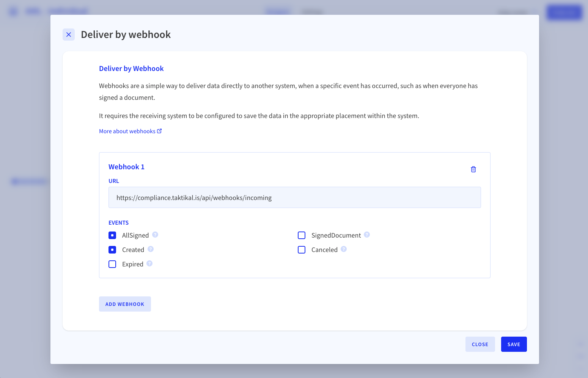The height and width of the screenshot is (378, 588).
Task: Click the EVENTS section label
Action: (x=118, y=223)
